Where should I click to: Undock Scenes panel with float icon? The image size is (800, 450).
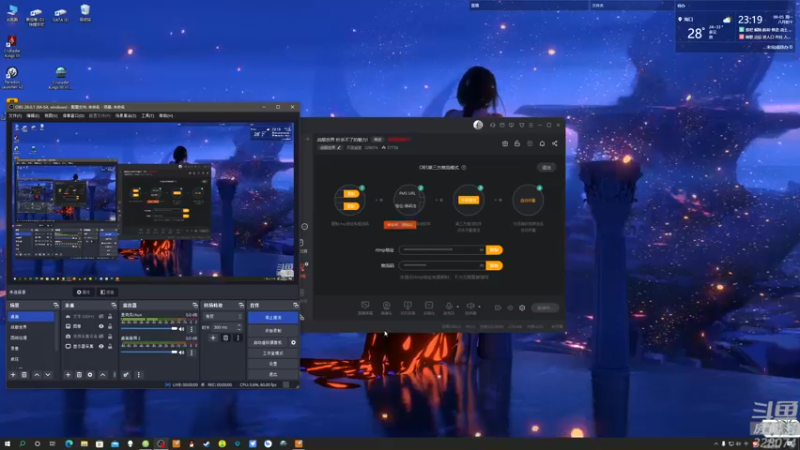(x=56, y=305)
